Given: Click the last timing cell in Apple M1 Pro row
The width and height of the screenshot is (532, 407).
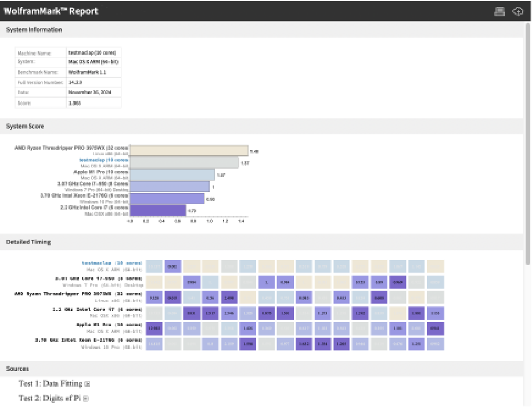Looking at the screenshot, I should tap(435, 328).
